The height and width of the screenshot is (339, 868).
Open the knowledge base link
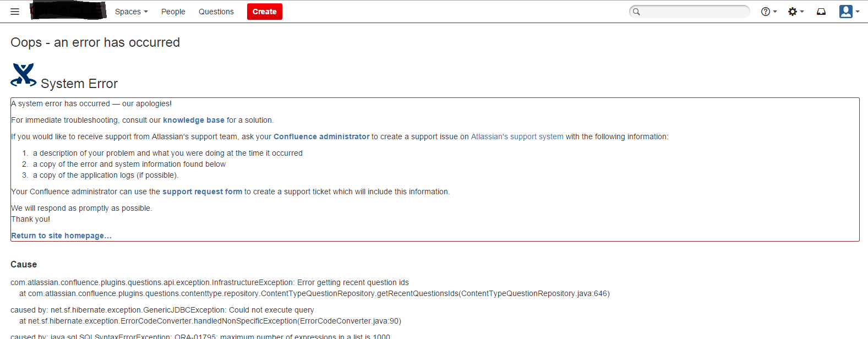[x=194, y=120]
